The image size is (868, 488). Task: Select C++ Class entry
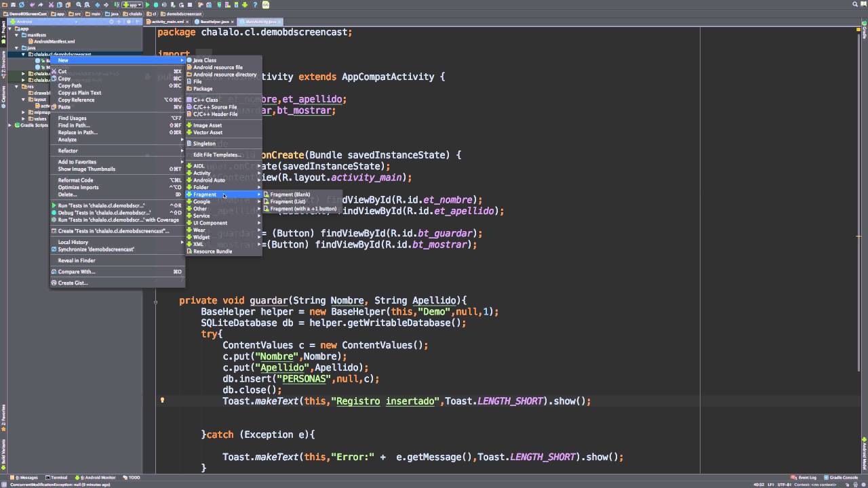pyautogui.click(x=224, y=100)
